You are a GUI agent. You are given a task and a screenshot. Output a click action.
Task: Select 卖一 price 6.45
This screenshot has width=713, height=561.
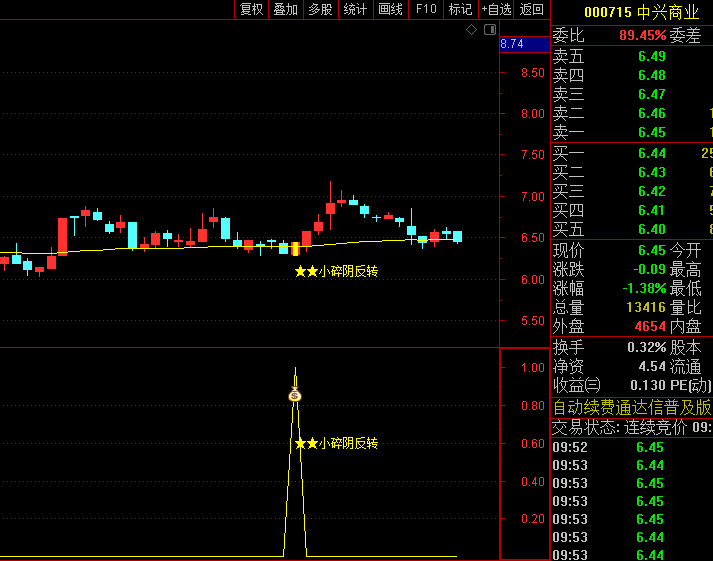coord(652,133)
